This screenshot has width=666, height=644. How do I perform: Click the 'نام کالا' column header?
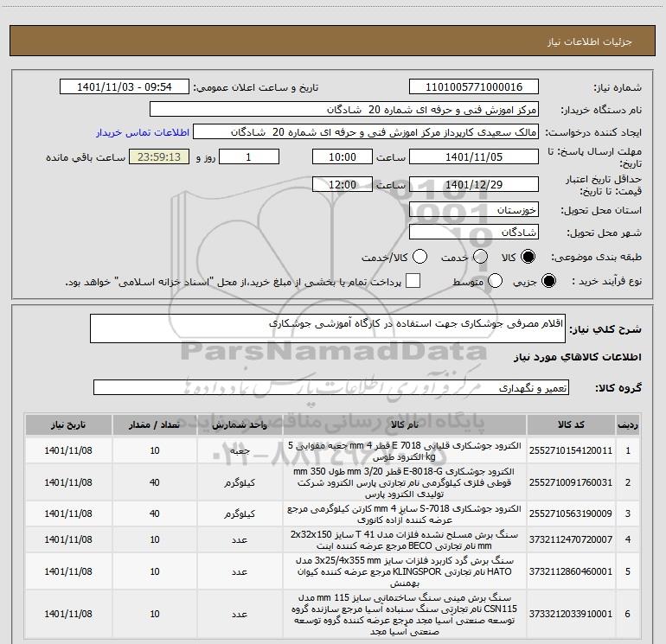tap(404, 425)
